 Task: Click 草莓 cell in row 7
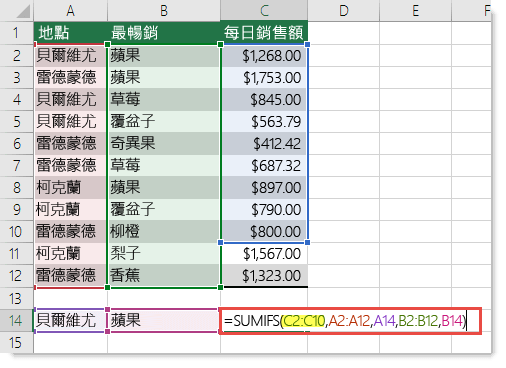tap(164, 165)
